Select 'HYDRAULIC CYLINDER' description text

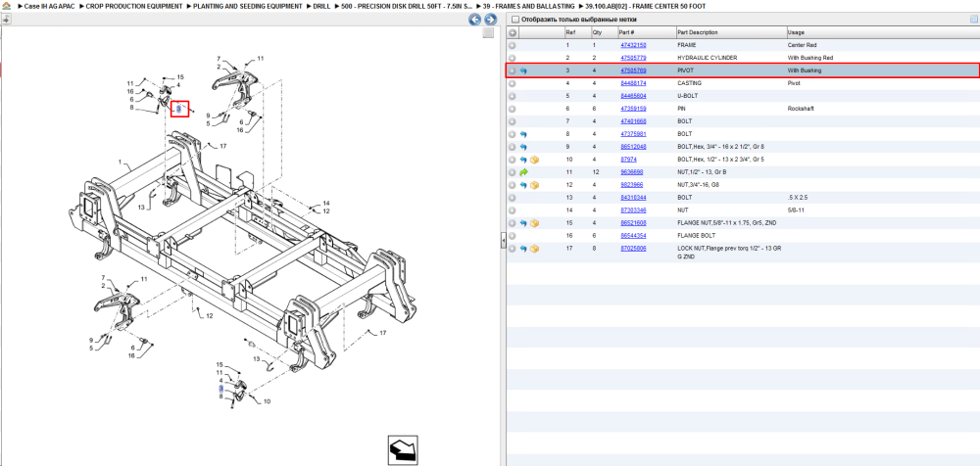click(x=707, y=58)
